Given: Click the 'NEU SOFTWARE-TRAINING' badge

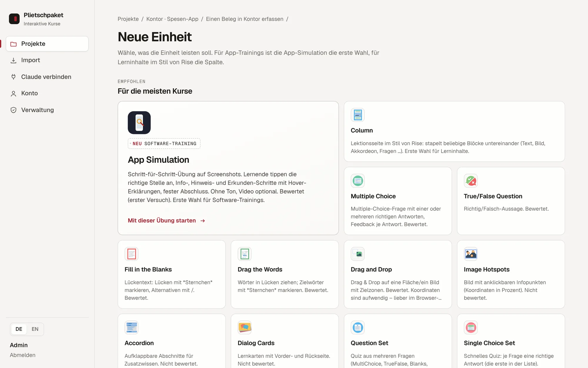Looking at the screenshot, I should [x=164, y=144].
